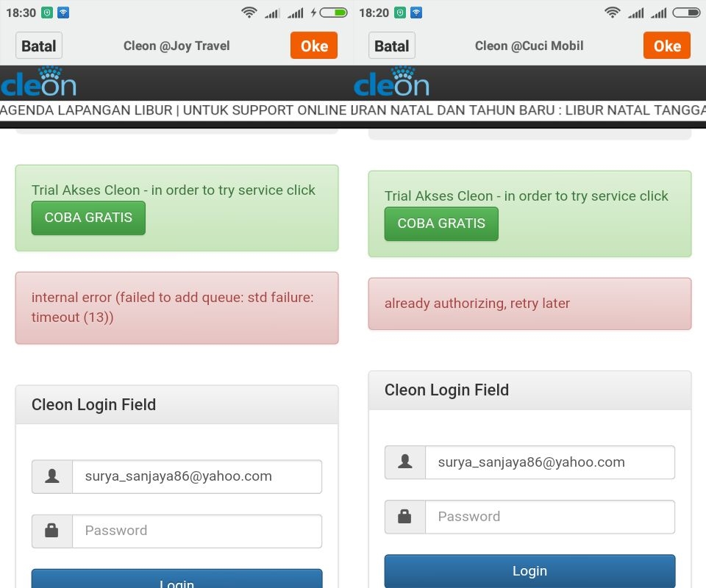Click the user icon in Cuci Mobil login
Viewport: 706px width, 588px height.
(405, 462)
